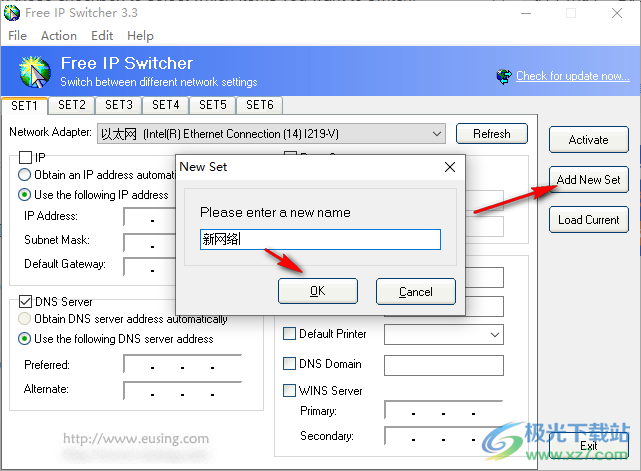Confirm the new name with OK
Image resolution: width=641 pixels, height=471 pixels.
[318, 291]
